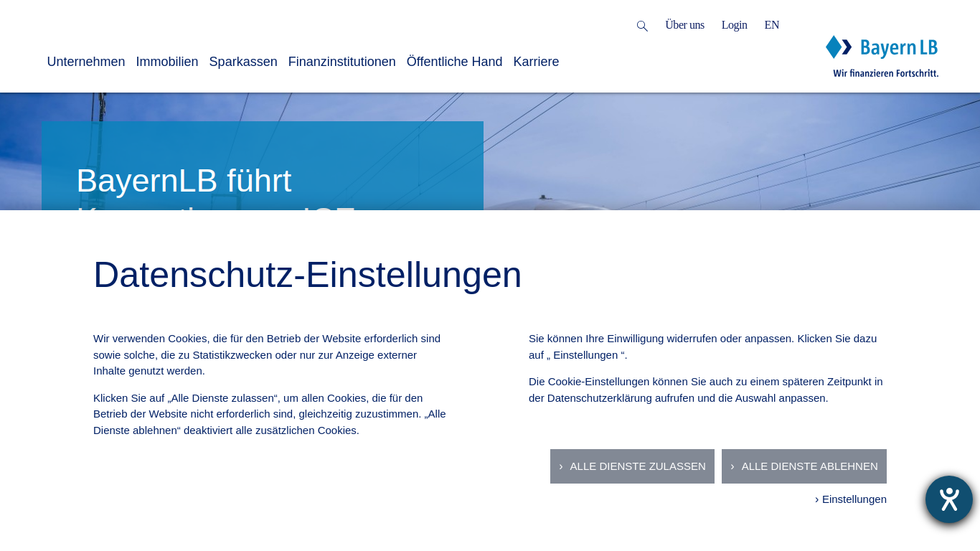
Task: Switch language to EN
Action: [x=771, y=25]
